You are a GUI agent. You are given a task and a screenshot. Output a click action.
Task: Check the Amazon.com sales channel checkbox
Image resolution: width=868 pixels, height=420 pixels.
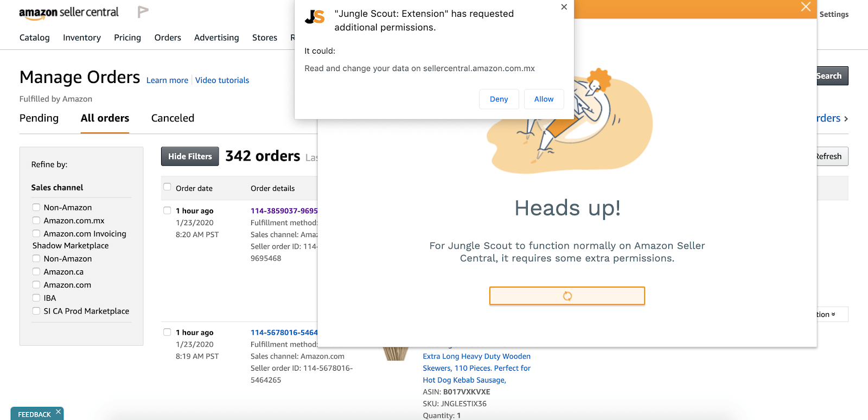[36, 284]
